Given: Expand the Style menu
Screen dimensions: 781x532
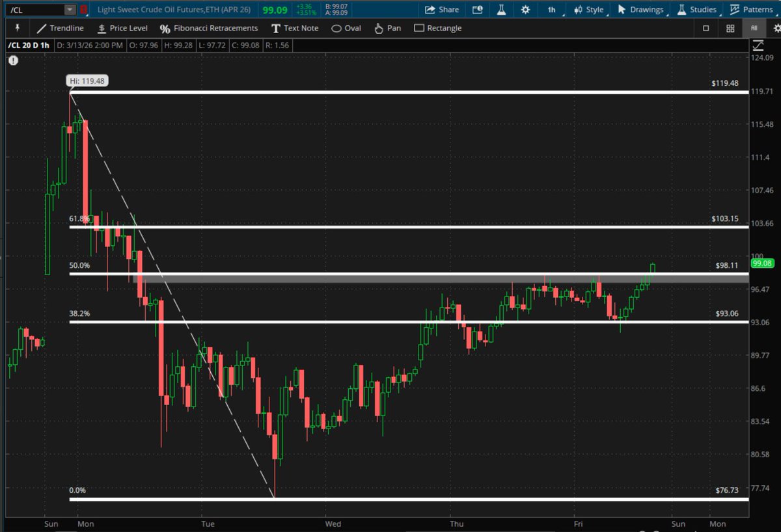Looking at the screenshot, I should tap(588, 10).
